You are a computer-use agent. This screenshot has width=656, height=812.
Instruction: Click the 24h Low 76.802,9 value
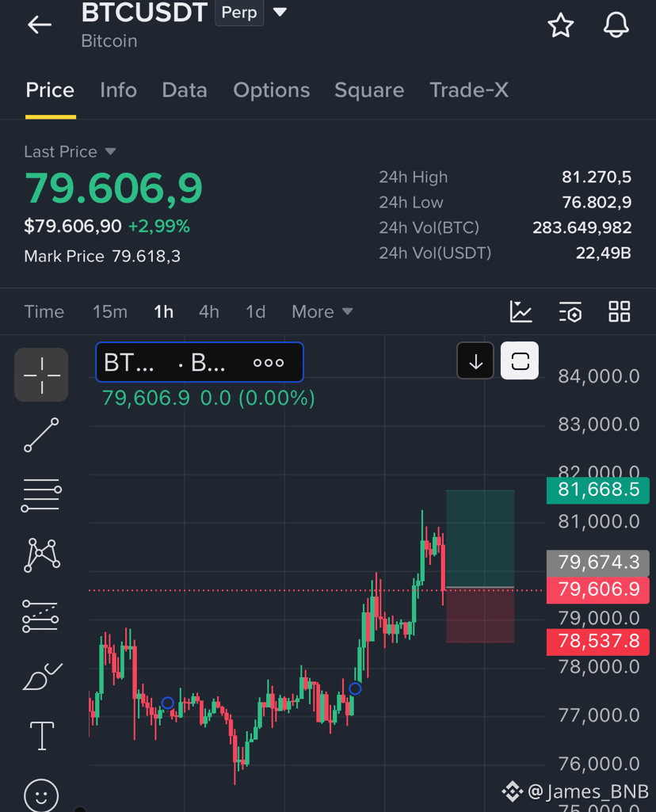[x=597, y=203]
